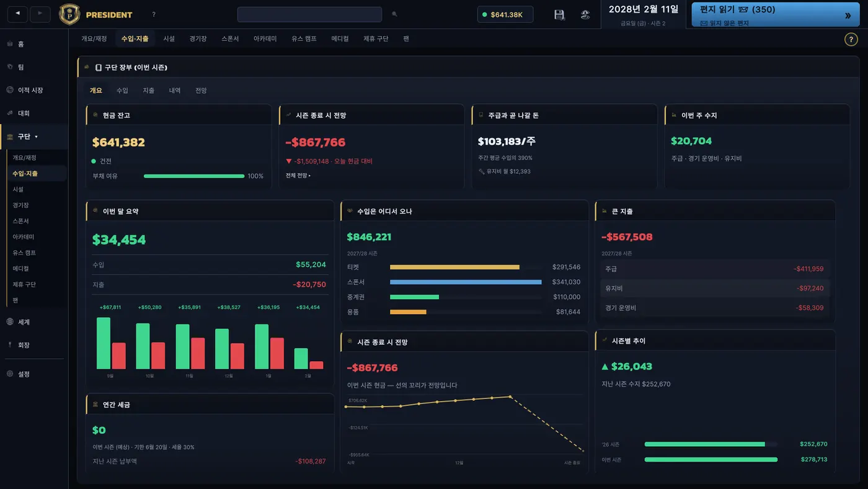Click the vacation beach umbrella icon

[x=585, y=14]
